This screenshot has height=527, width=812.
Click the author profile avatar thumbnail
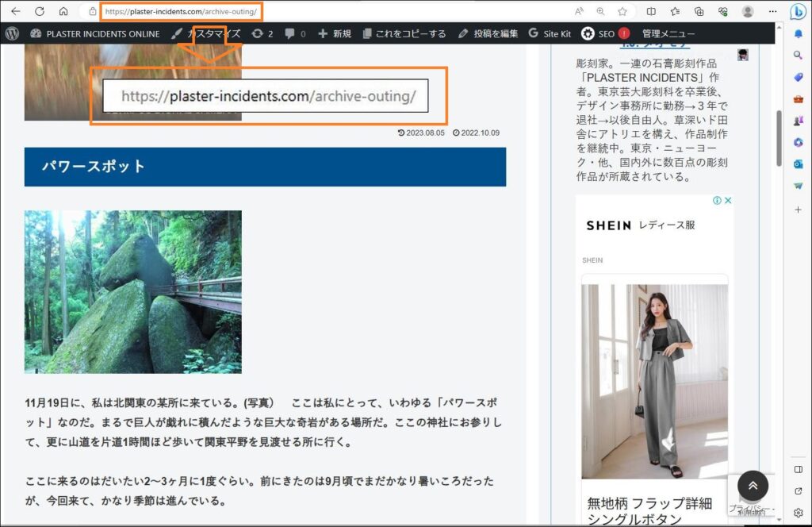[742, 55]
